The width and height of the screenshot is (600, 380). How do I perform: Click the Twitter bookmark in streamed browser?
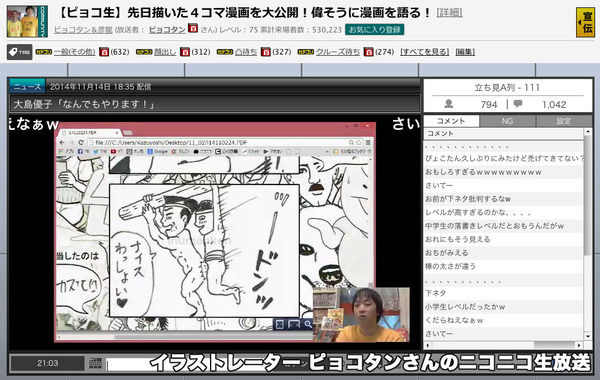click(99, 152)
